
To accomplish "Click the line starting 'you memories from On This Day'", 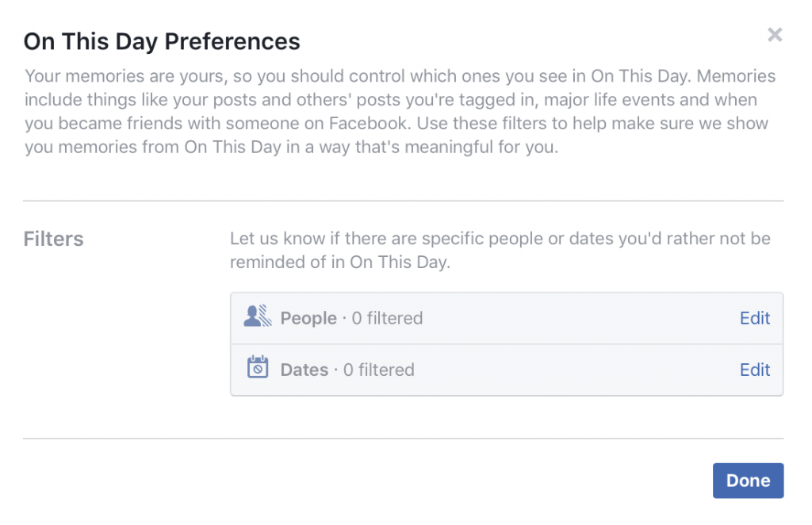I will (x=292, y=147).
